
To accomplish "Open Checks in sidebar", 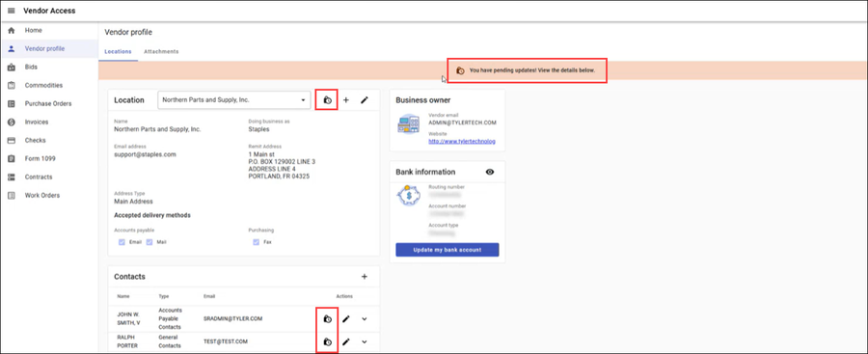I will point(36,140).
